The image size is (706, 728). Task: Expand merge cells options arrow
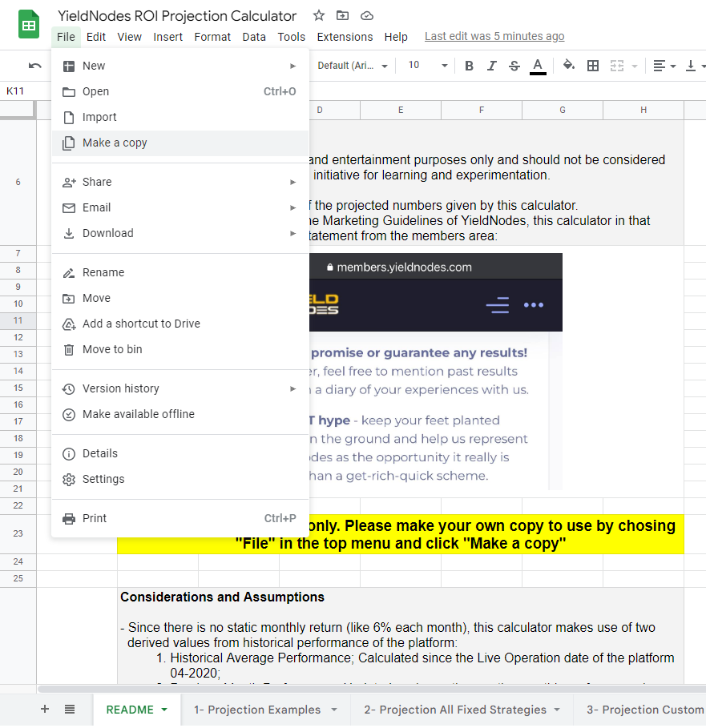tap(635, 66)
